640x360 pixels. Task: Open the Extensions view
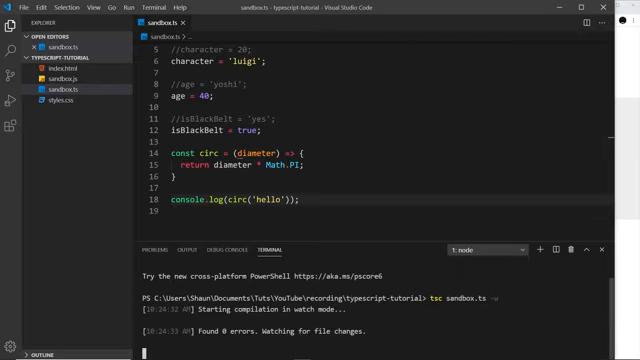coord(10,126)
